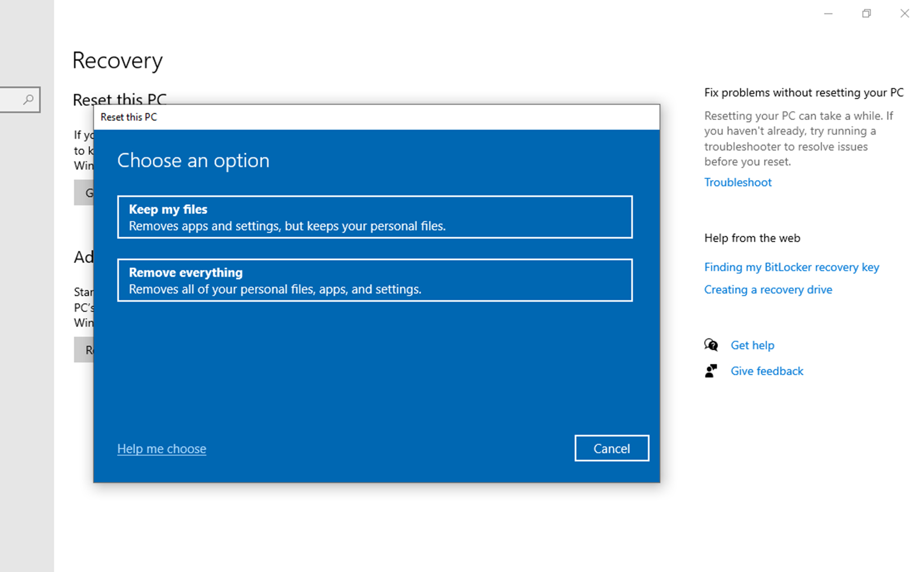The height and width of the screenshot is (572, 924).
Task: Open Finding my BitLocker recovery key
Action: (x=791, y=267)
